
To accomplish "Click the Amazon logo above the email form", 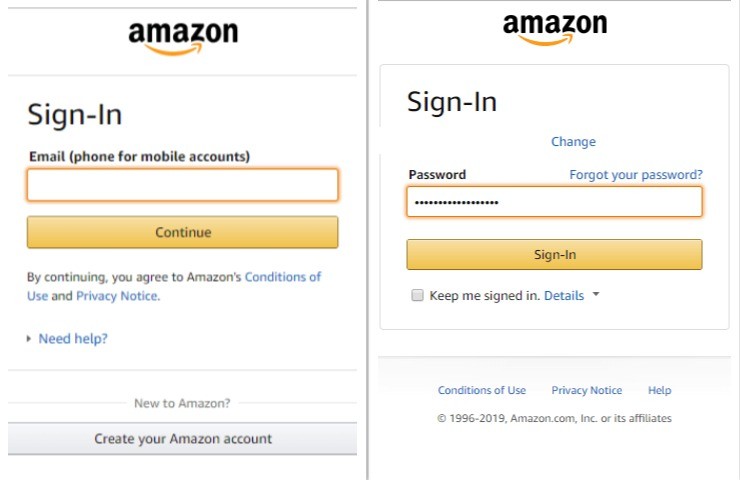I will click(x=183, y=39).
